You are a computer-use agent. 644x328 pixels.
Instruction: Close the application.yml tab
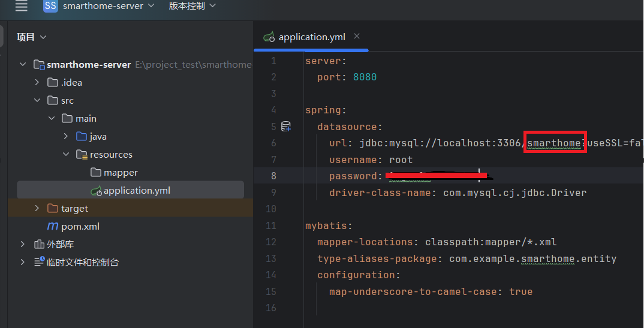(x=357, y=37)
